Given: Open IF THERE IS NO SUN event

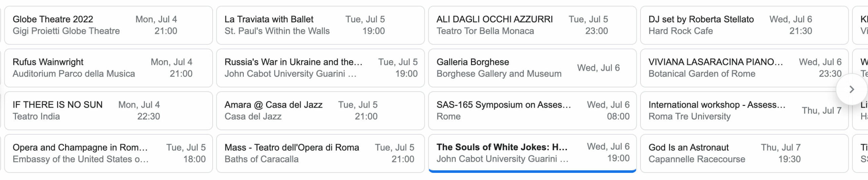Looking at the screenshot, I should [x=108, y=111].
